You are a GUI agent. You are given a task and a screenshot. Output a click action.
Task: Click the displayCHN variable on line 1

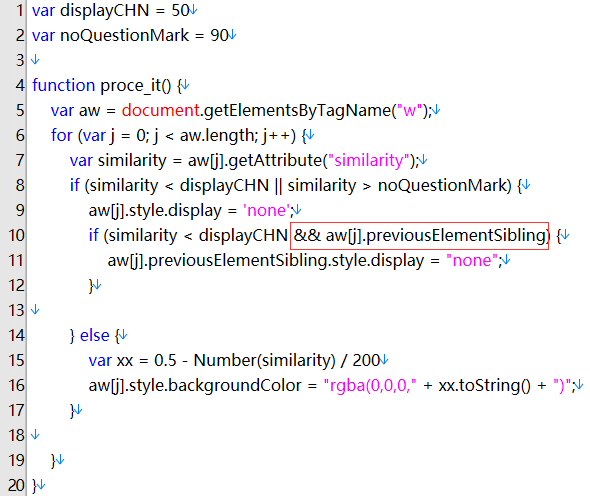[x=105, y=11]
